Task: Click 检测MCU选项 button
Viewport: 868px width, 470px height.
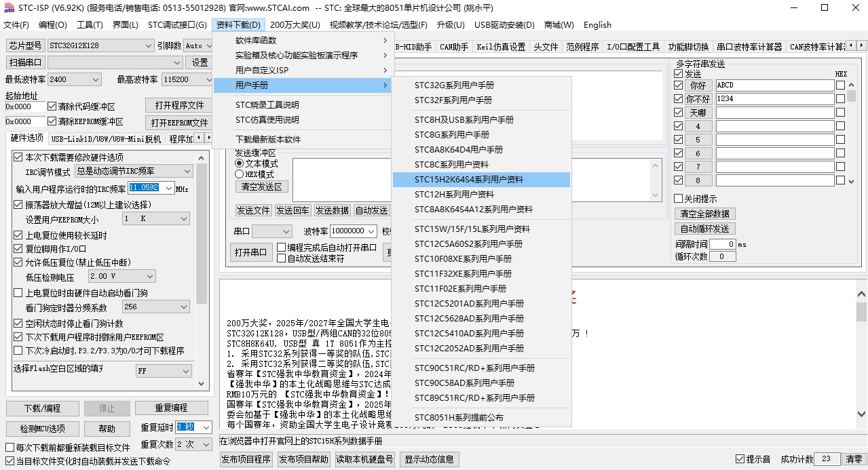Action: tap(41, 429)
